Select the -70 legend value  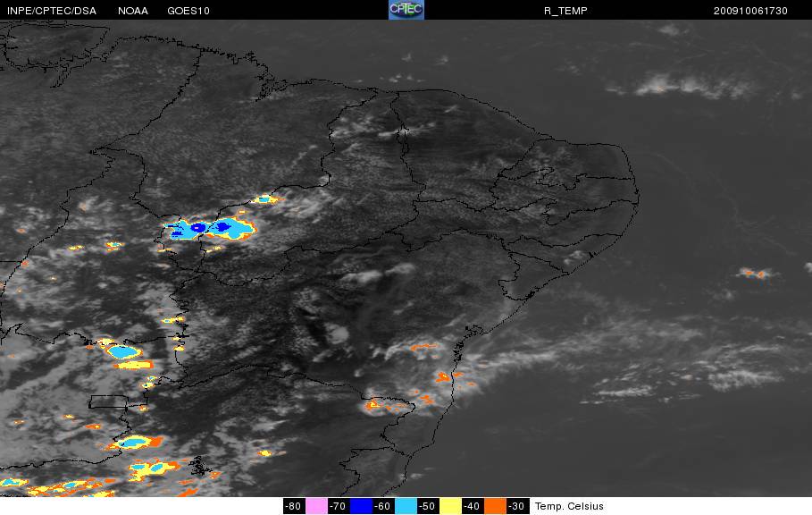(339, 506)
